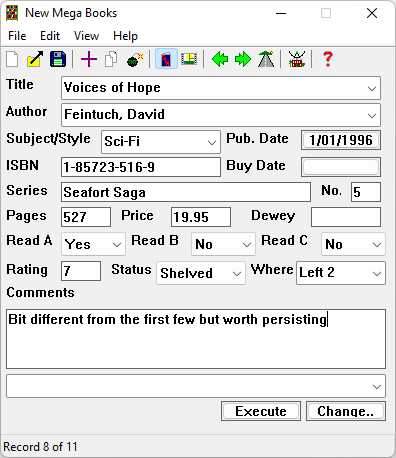Expand the empty combo box below Comments
Image resolution: width=396 pixels, height=458 pixels.
click(x=377, y=387)
